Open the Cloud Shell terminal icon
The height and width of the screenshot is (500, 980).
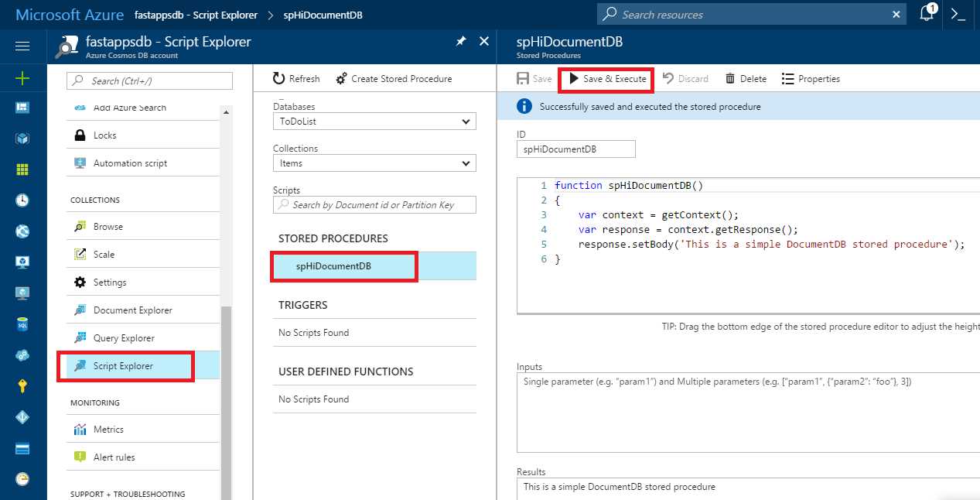coord(959,14)
